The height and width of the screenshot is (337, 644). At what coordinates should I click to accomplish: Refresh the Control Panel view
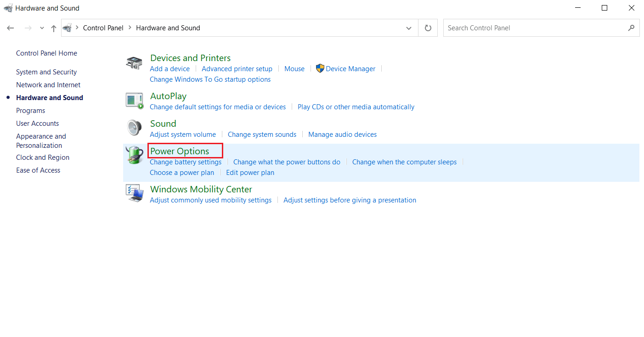[428, 28]
